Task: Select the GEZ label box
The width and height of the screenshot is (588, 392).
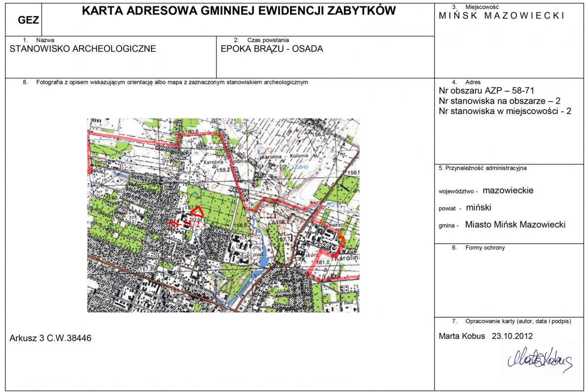Action: point(28,20)
